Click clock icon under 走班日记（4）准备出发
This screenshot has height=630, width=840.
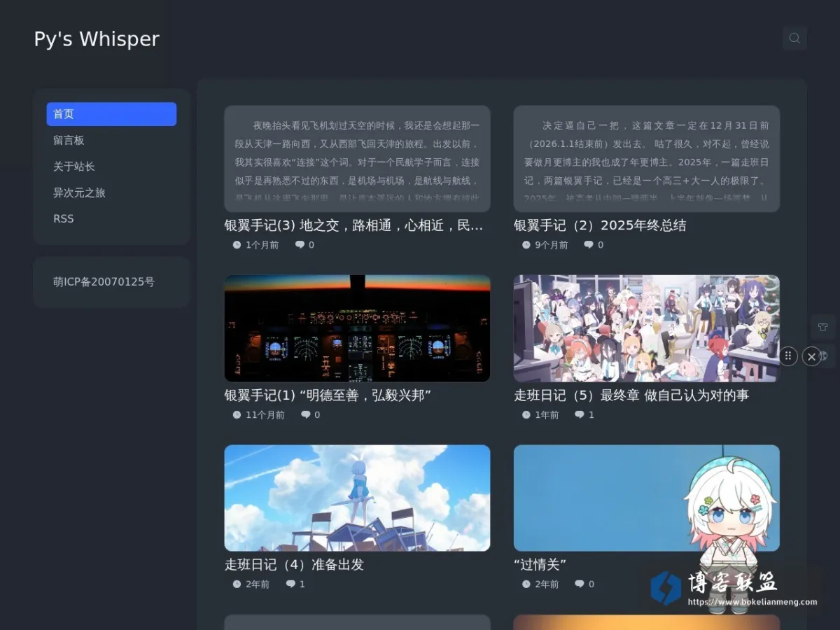[x=237, y=584]
